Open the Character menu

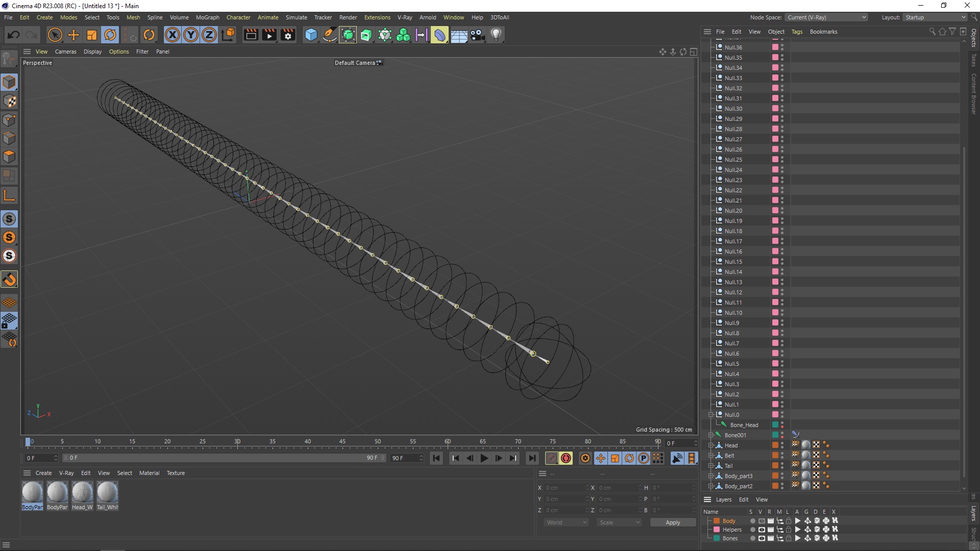(238, 17)
